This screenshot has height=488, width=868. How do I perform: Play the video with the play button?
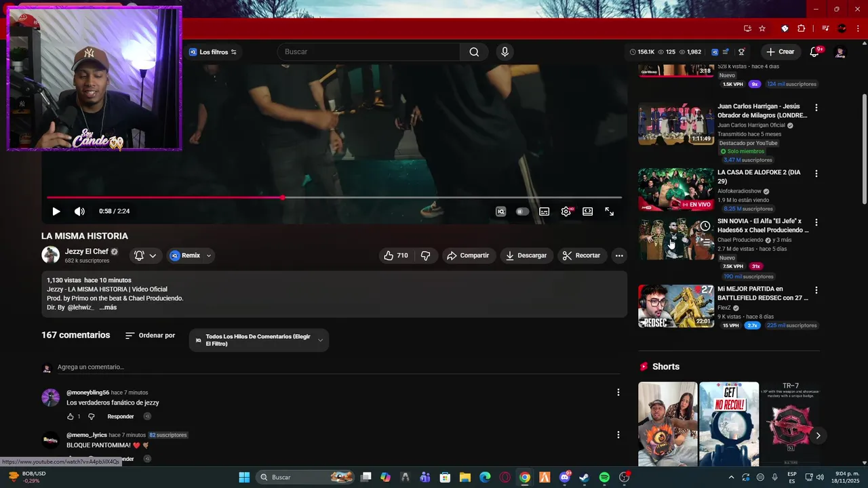point(56,211)
